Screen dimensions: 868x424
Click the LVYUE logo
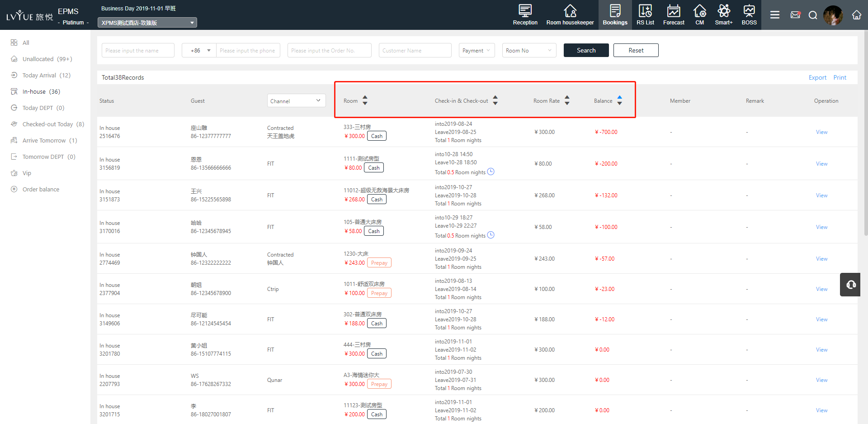tap(29, 16)
